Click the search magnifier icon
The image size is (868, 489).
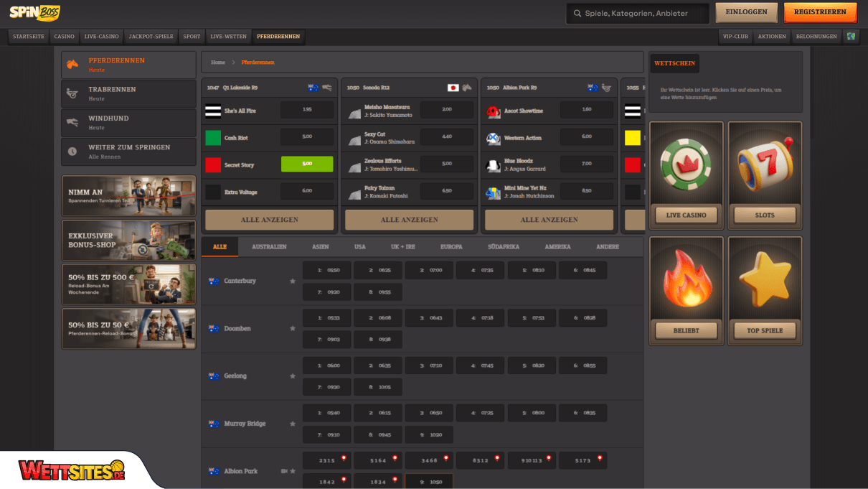(576, 13)
